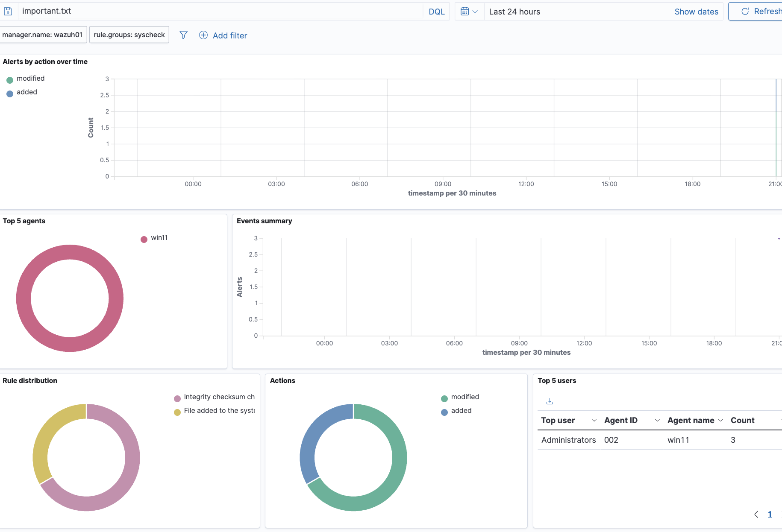This screenshot has width=782, height=532.
Task: Click Events summary panel title
Action: [x=264, y=221]
